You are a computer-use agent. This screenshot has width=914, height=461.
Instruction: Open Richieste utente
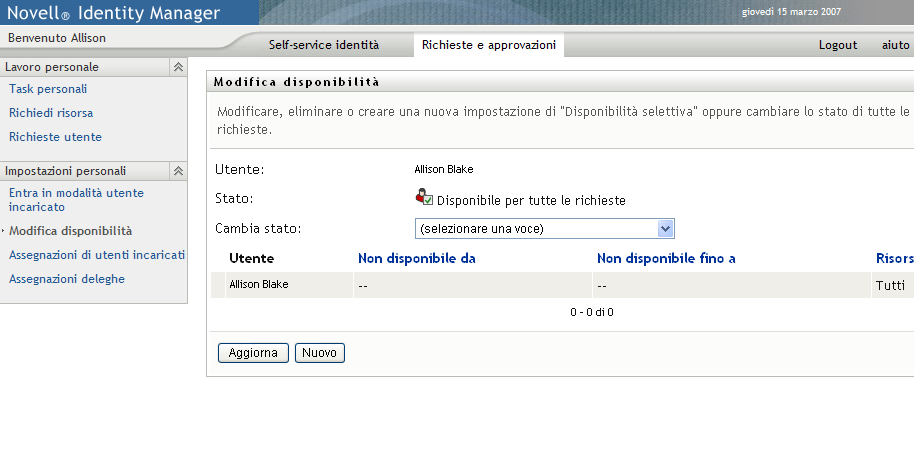(55, 136)
